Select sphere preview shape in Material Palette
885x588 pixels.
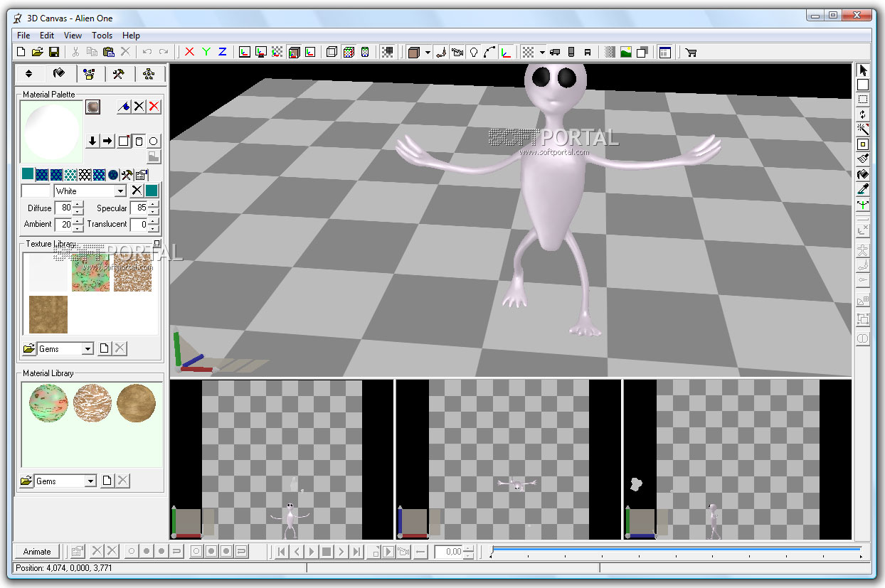[x=154, y=141]
